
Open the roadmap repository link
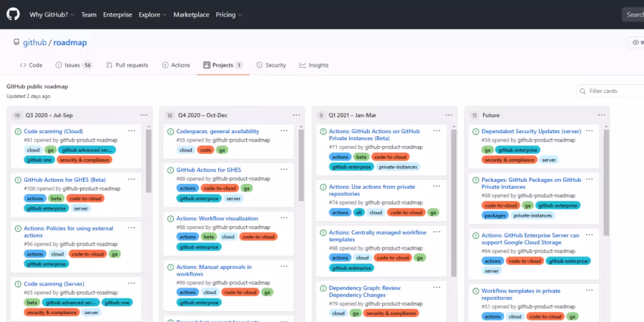pyautogui.click(x=70, y=43)
